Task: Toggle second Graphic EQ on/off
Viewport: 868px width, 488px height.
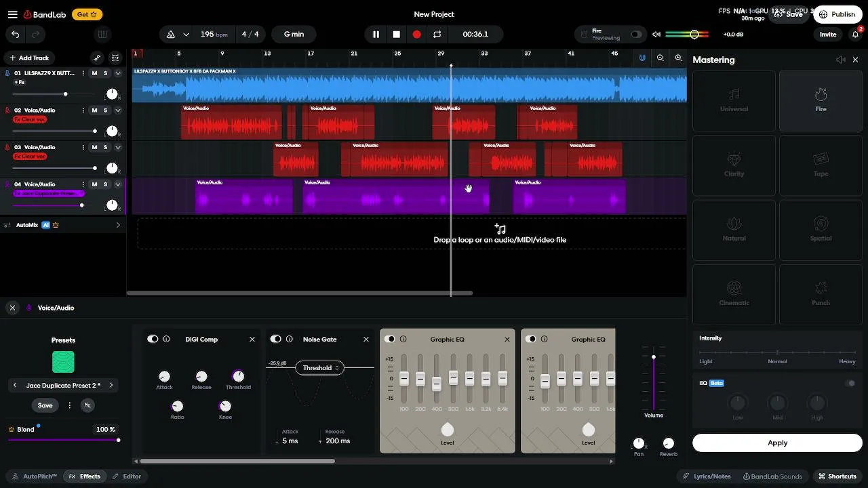Action: pyautogui.click(x=530, y=340)
